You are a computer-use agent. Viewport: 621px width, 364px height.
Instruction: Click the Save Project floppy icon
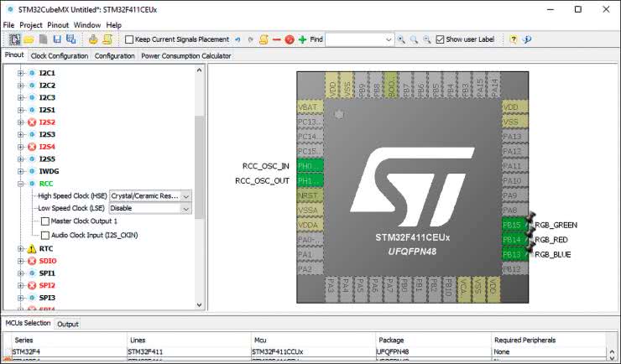coord(57,39)
